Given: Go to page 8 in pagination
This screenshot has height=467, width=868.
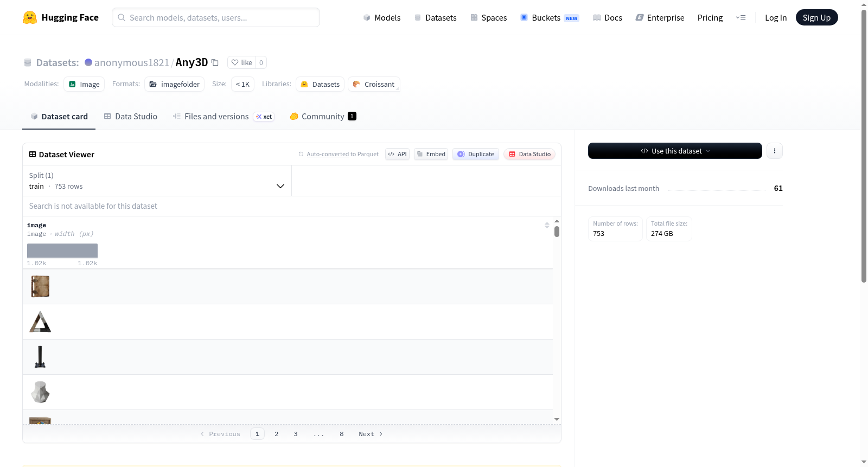Looking at the screenshot, I should (342, 434).
